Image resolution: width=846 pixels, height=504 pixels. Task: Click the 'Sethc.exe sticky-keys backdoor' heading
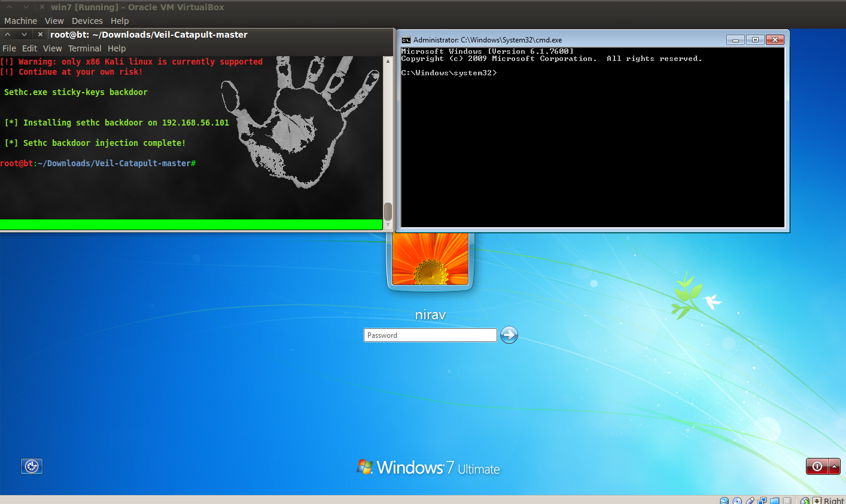click(x=76, y=92)
